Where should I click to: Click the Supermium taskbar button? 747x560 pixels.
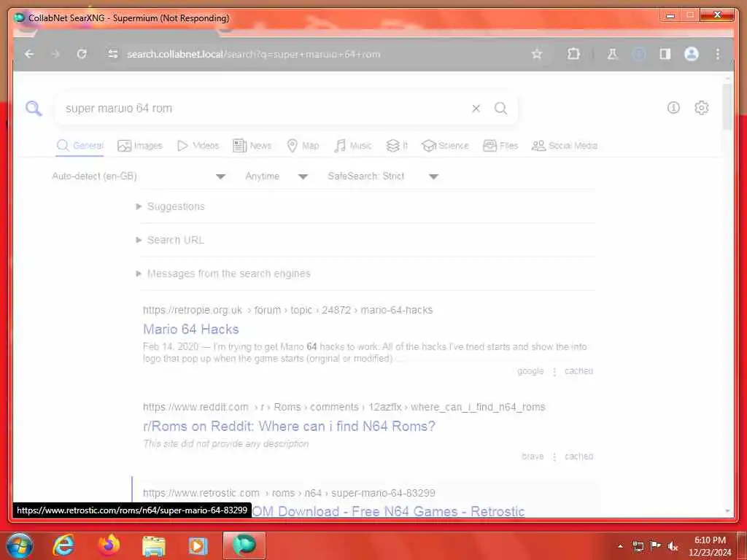click(x=244, y=545)
